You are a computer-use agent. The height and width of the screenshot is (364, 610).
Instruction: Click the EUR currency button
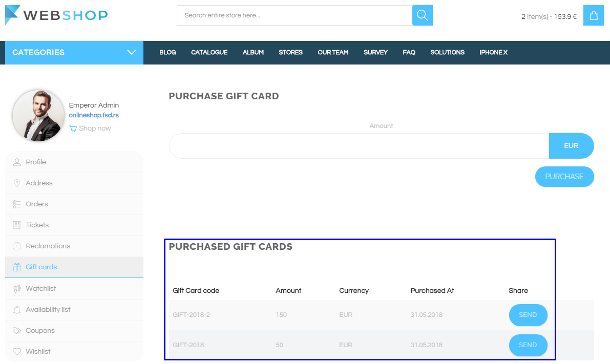click(x=571, y=146)
